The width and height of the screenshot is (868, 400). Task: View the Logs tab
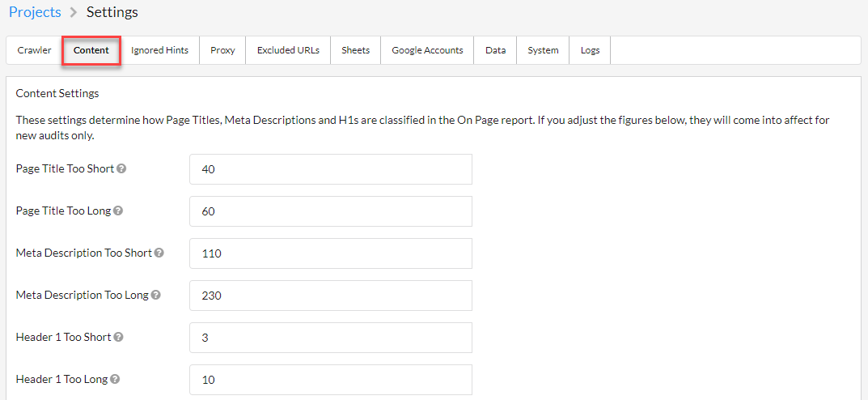590,50
